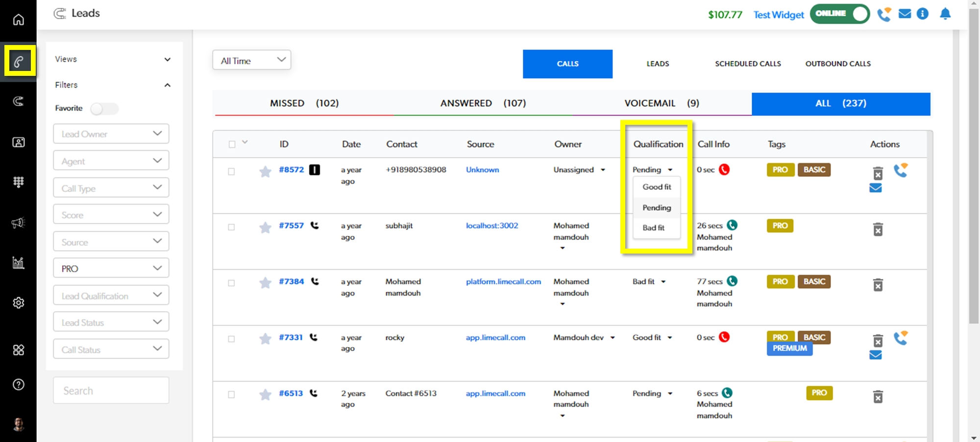Click the Home icon in sidebar
Screen dimensions: 980x442
[x=18, y=20]
